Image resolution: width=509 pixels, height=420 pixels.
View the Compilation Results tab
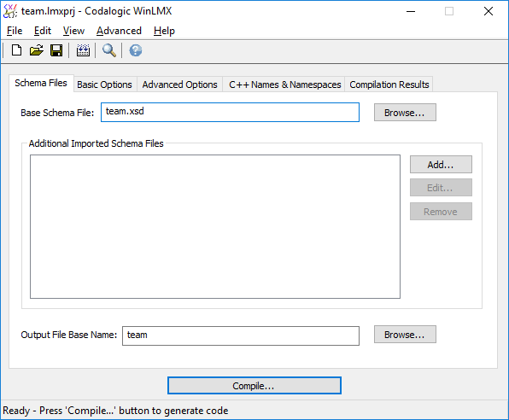[389, 85]
